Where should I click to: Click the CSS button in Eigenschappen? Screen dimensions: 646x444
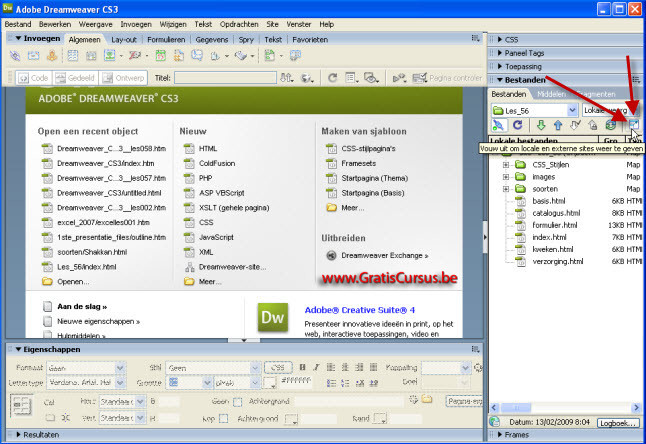278,367
